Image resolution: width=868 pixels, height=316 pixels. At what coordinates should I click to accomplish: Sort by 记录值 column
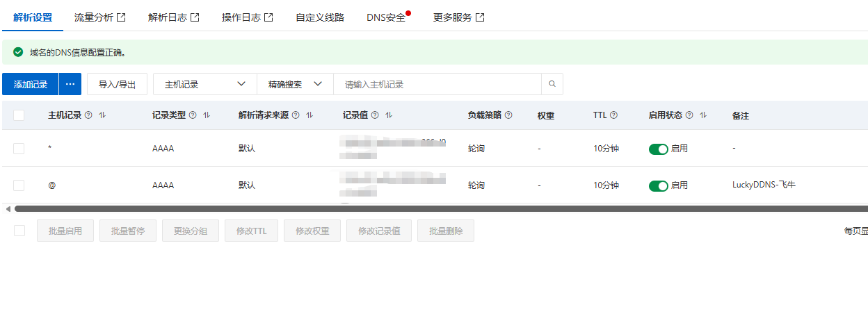click(389, 115)
